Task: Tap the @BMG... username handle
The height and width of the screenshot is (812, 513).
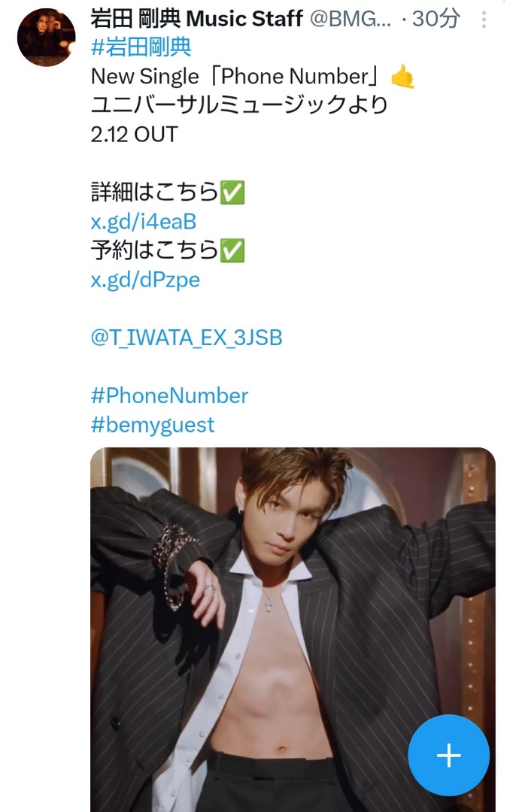Action: [x=351, y=19]
